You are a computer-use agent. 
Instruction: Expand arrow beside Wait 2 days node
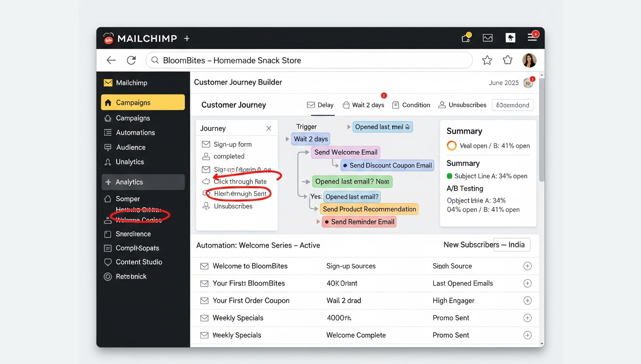pos(287,139)
